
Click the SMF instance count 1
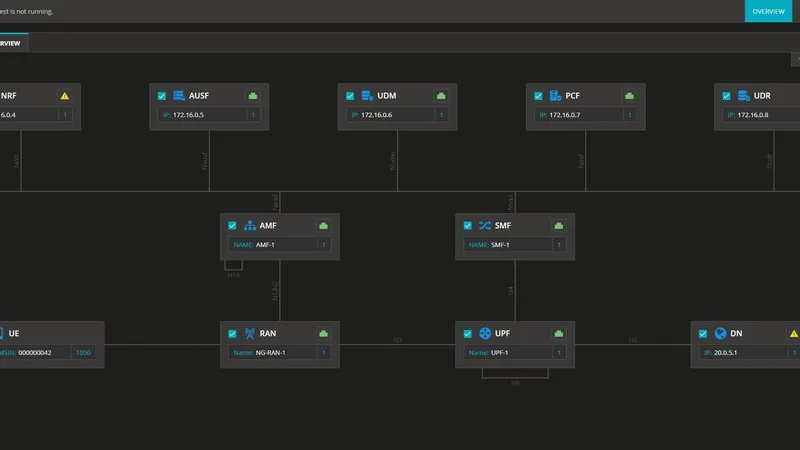559,245
